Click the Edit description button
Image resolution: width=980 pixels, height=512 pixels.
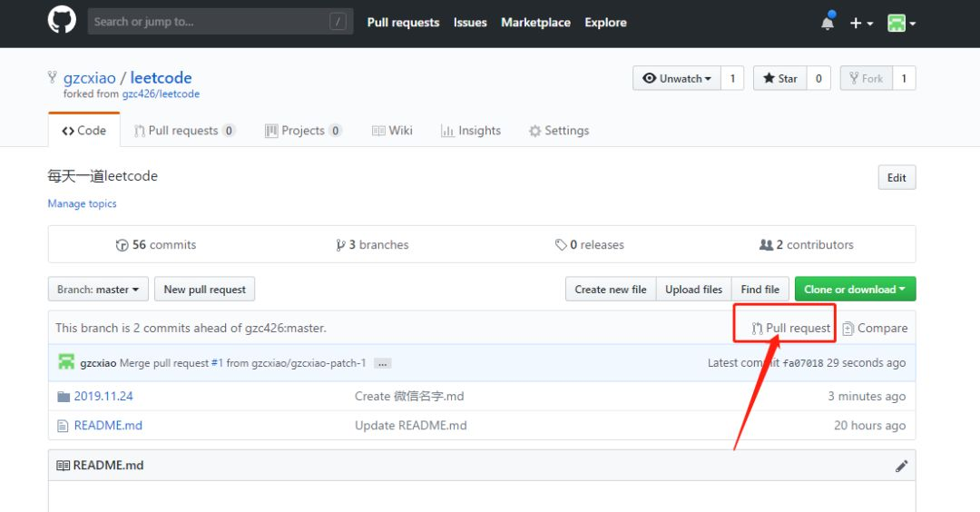[x=897, y=178]
